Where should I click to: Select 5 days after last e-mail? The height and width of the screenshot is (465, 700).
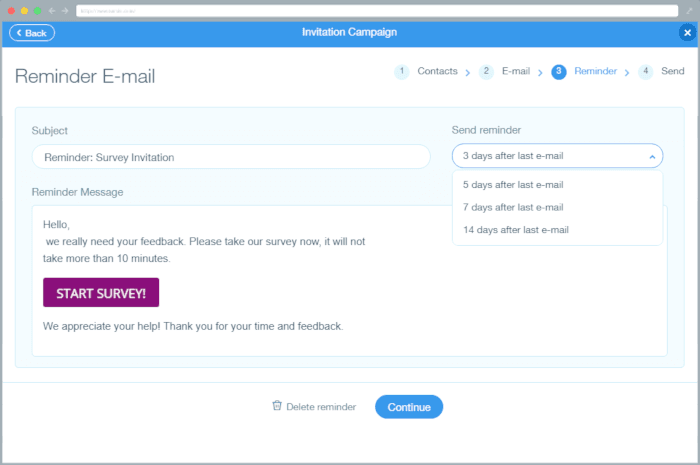coord(513,185)
